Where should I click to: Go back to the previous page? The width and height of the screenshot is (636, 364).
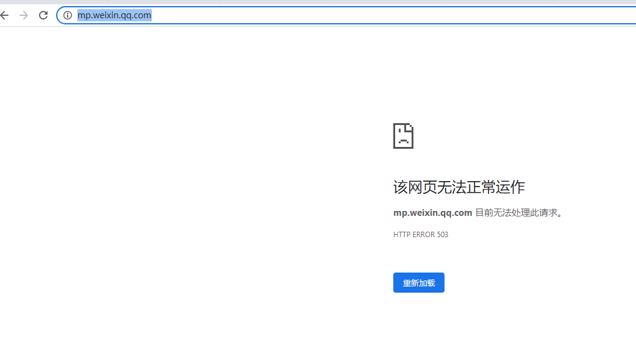tap(4, 15)
